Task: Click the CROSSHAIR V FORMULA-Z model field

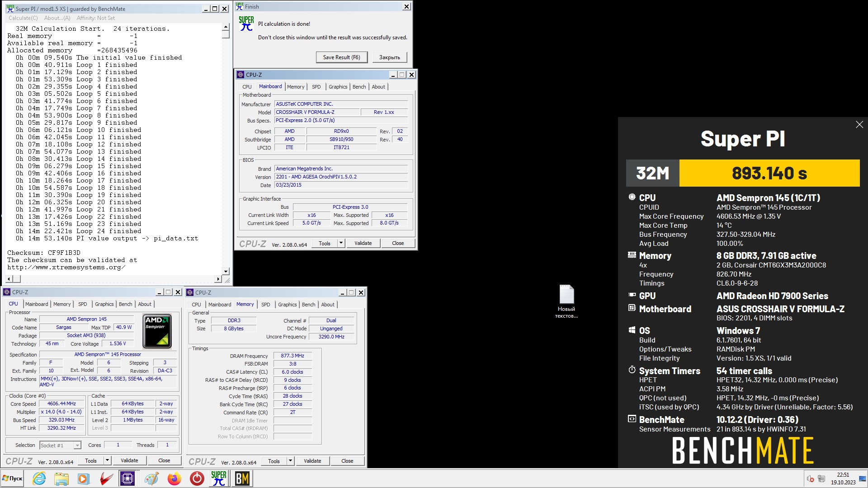Action: click(x=317, y=112)
